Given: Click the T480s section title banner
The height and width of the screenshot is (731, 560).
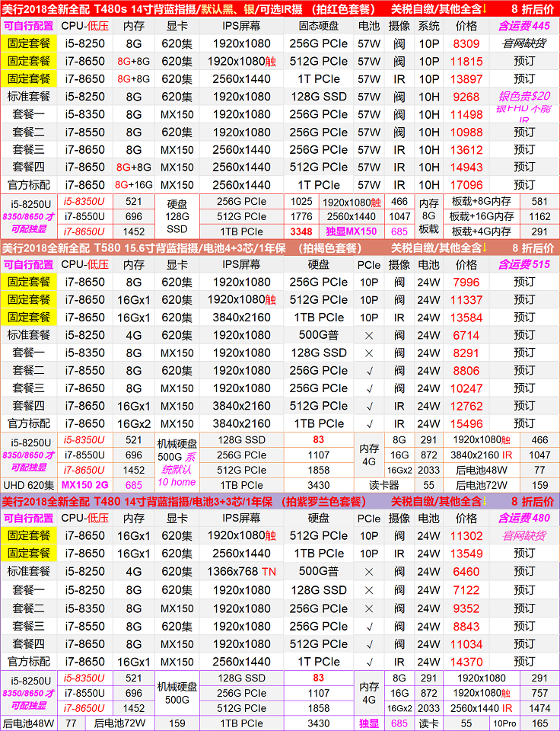Looking at the screenshot, I should [x=280, y=8].
